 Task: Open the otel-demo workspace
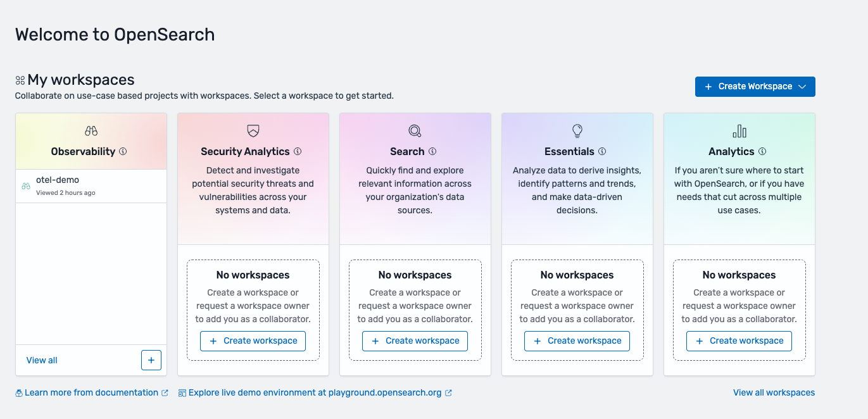coord(58,180)
